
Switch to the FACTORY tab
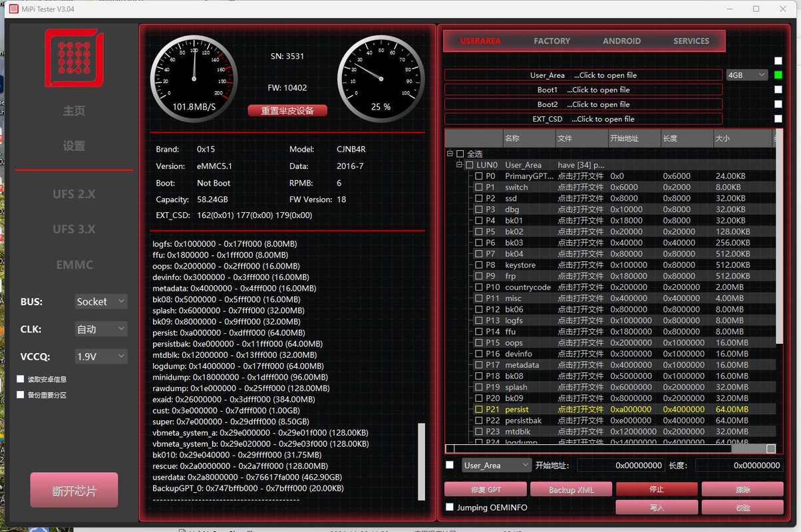tap(552, 41)
